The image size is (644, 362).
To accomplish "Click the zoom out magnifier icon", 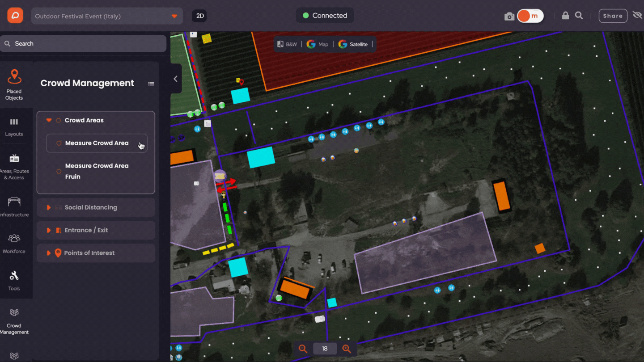I will (x=303, y=349).
